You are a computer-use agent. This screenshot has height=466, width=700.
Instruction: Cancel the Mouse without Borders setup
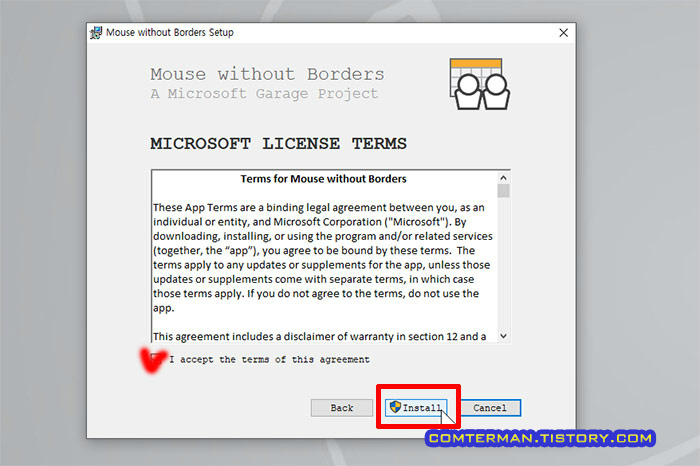(490, 408)
